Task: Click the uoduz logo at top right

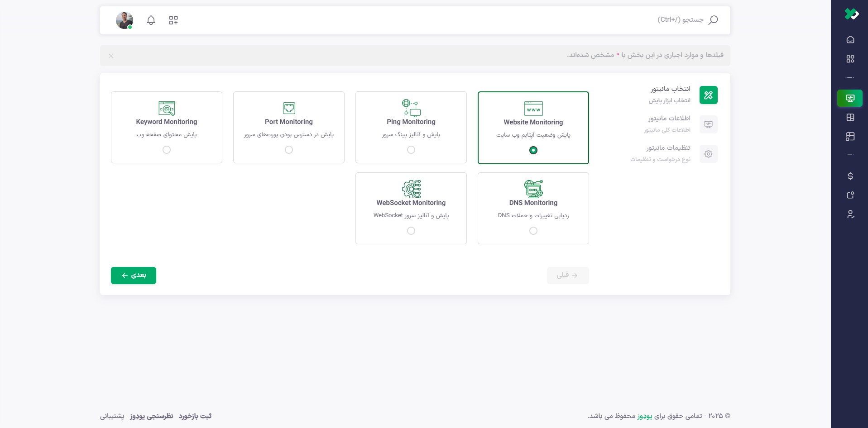Action: (x=852, y=14)
